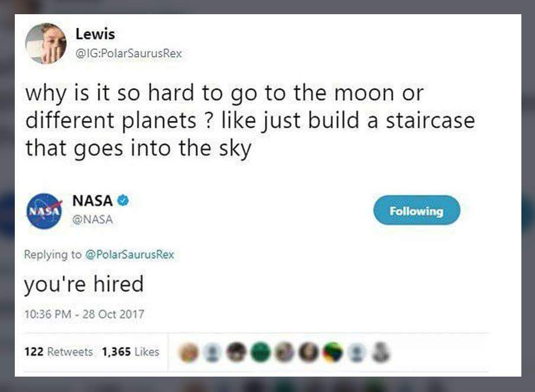Image resolution: width=535 pixels, height=392 pixels.
Task: Click the first liker avatar in row
Action: click(190, 352)
